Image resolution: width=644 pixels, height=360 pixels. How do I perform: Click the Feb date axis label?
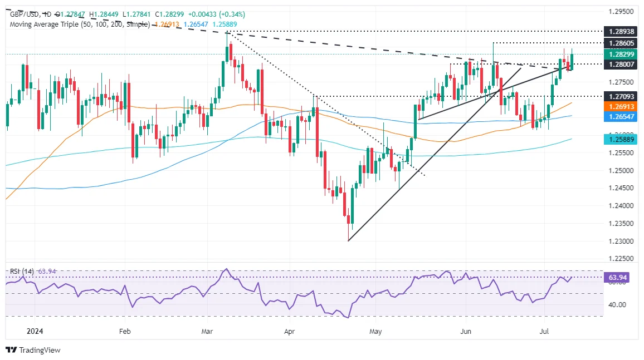[x=124, y=331]
